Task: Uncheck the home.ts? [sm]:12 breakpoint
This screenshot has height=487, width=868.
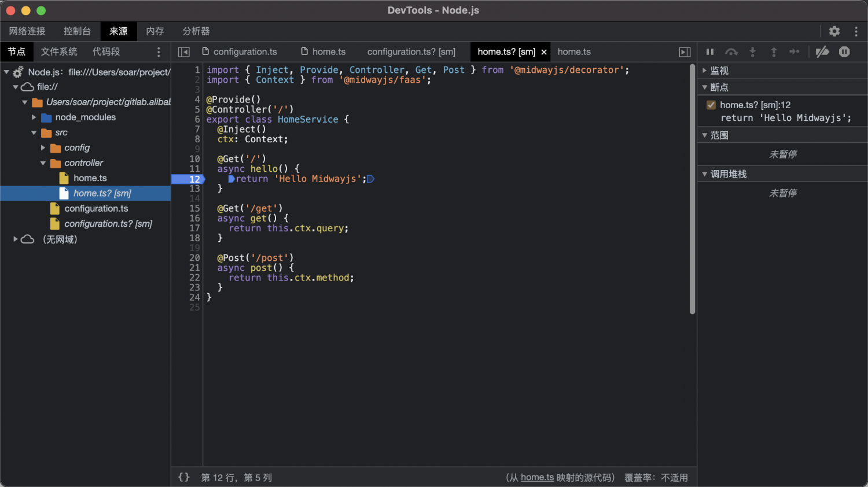Action: [711, 105]
